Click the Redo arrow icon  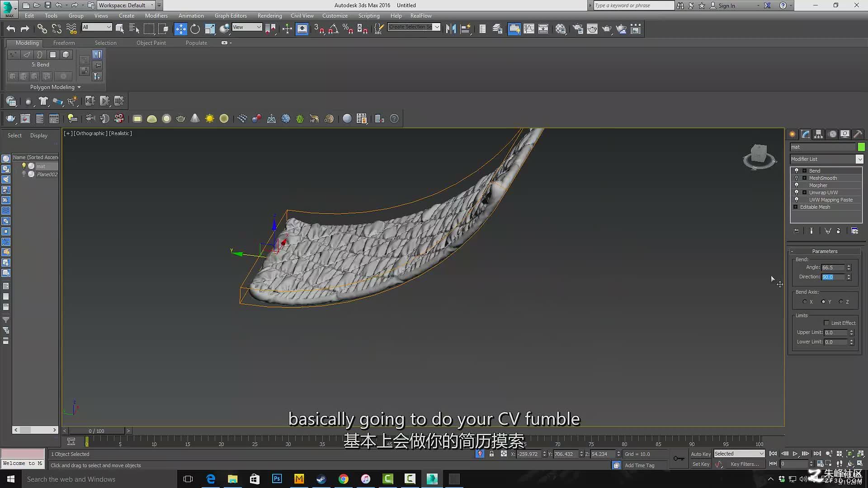(25, 29)
